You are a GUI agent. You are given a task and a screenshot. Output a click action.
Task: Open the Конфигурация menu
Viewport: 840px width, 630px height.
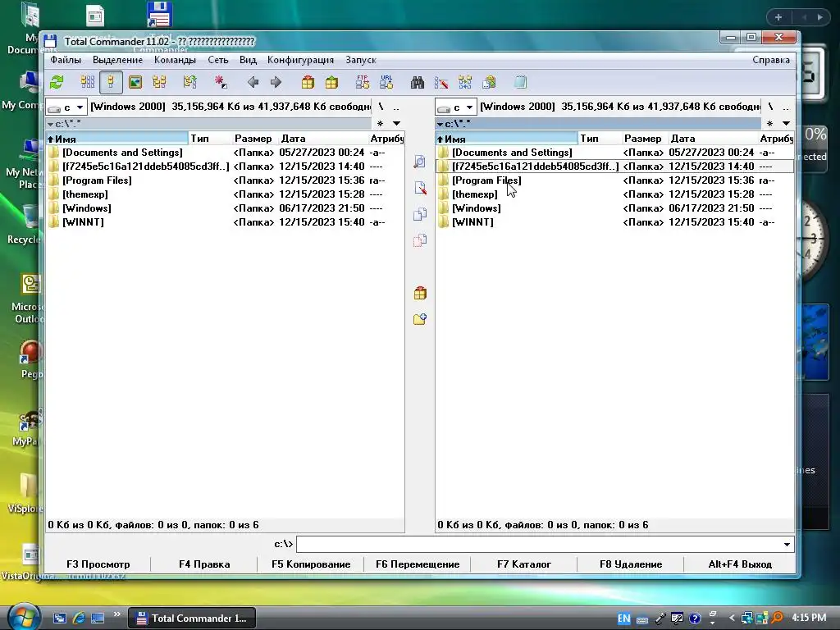tap(300, 60)
